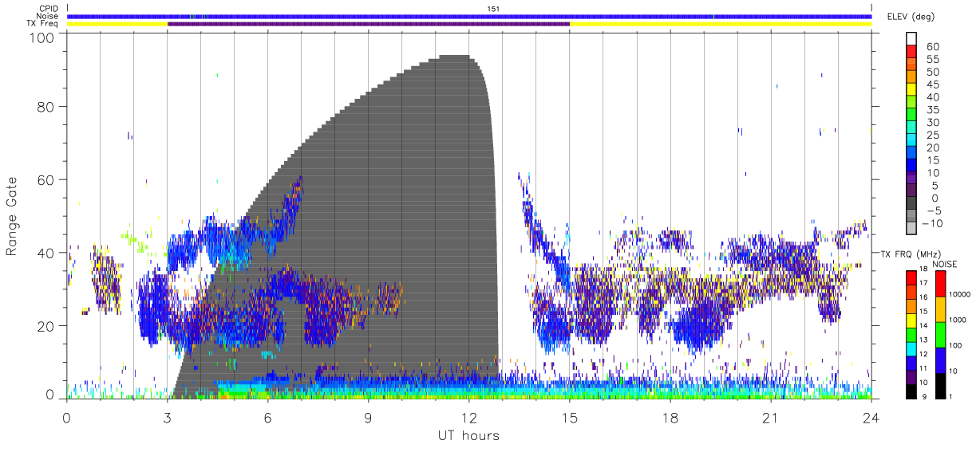This screenshot has width=980, height=452.
Task: Click the green 100–1000 NOISE swatch
Action: tap(939, 334)
